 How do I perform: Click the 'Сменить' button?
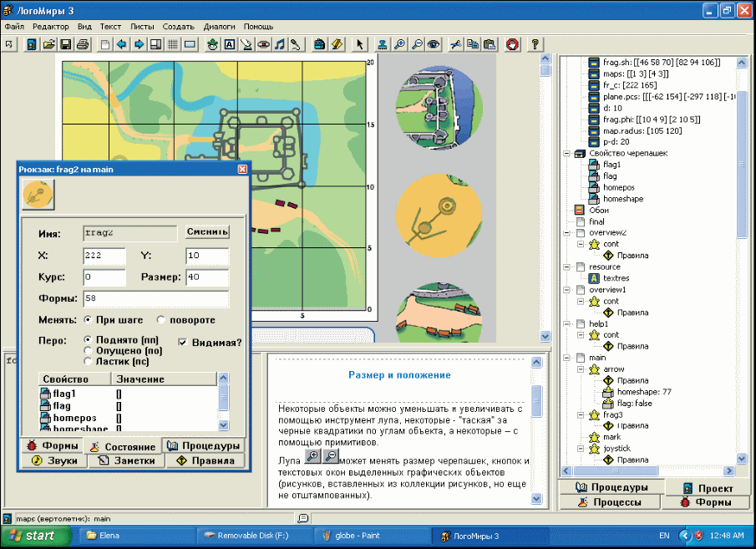pyautogui.click(x=207, y=232)
